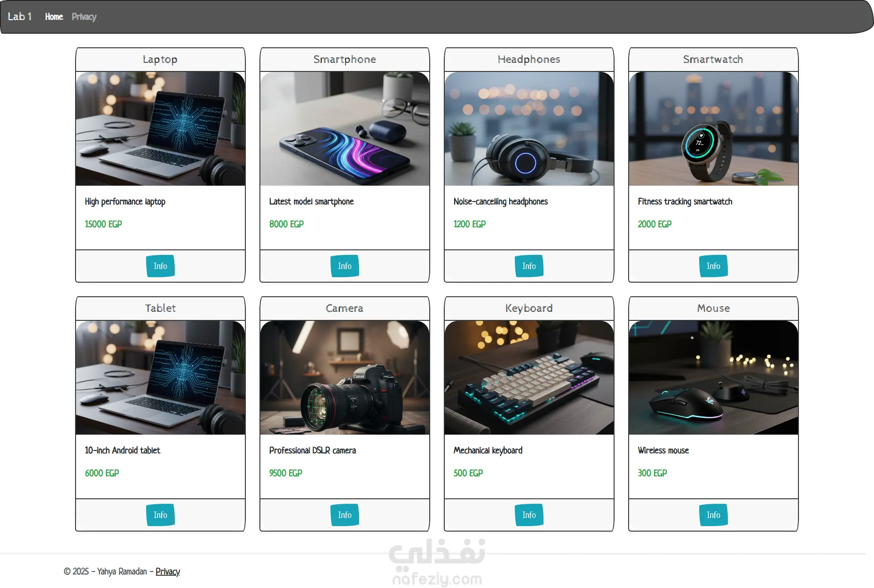Click Info on the Smartwatch card
This screenshot has height=588, width=874.
[713, 266]
